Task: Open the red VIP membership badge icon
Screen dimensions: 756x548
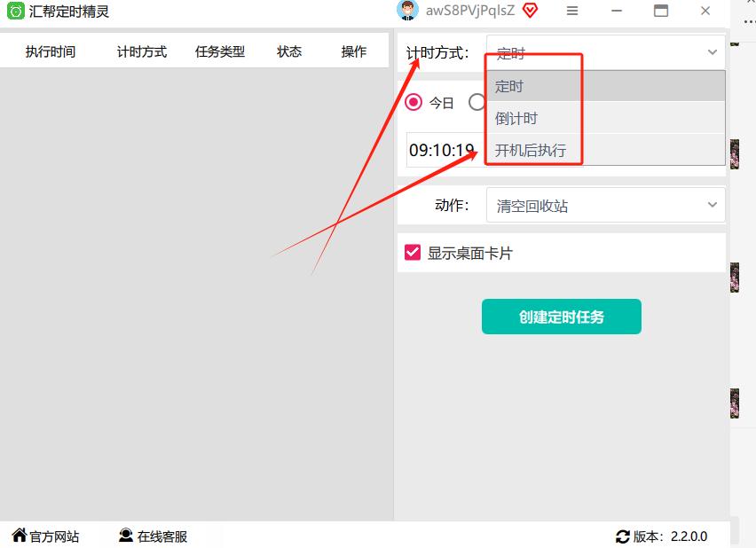Action: click(530, 11)
